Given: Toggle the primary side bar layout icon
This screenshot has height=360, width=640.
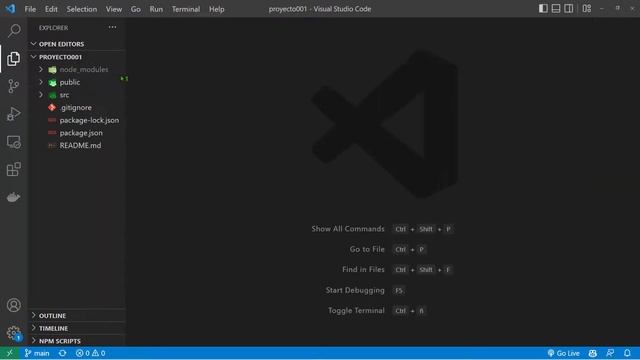Looking at the screenshot, I should (543, 9).
